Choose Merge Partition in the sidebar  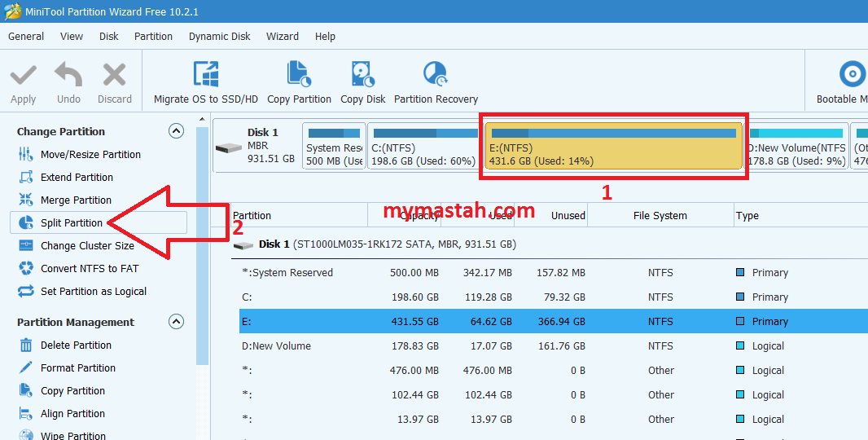pyautogui.click(x=76, y=200)
